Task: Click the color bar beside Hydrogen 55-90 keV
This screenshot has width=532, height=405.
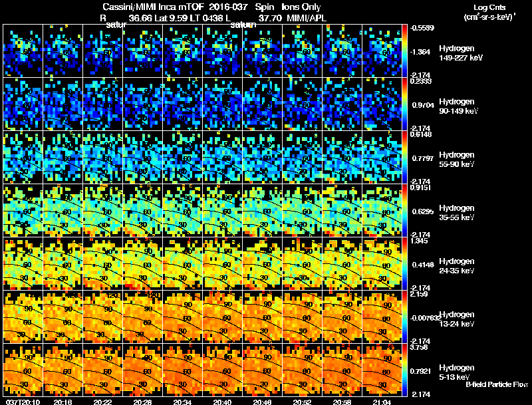Action: coord(404,158)
